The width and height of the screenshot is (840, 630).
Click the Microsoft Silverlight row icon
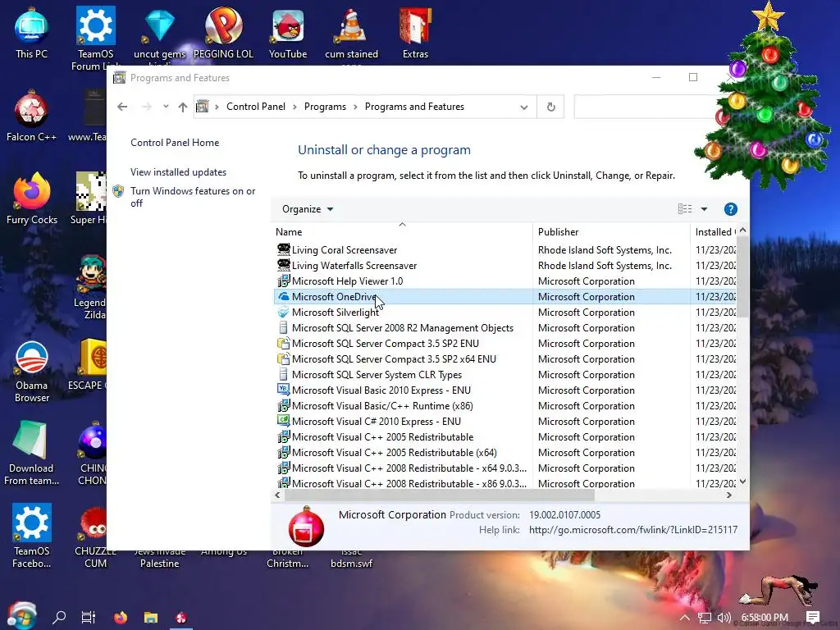point(283,312)
